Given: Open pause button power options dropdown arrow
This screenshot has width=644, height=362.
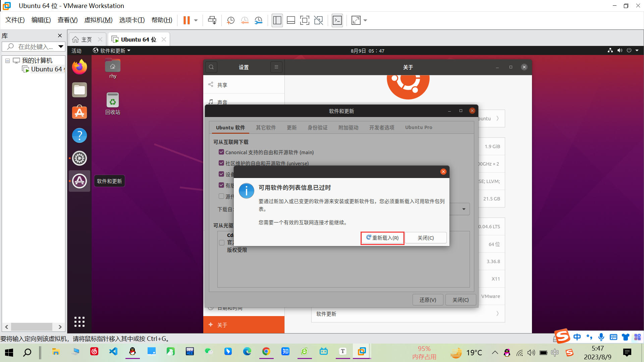Looking at the screenshot, I should (196, 20).
